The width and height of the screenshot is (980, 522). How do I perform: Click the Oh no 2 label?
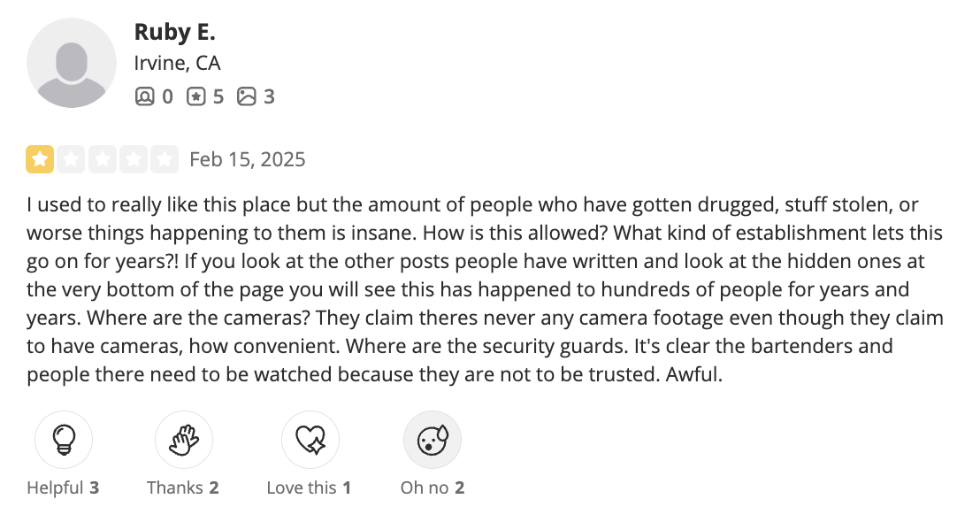433,487
